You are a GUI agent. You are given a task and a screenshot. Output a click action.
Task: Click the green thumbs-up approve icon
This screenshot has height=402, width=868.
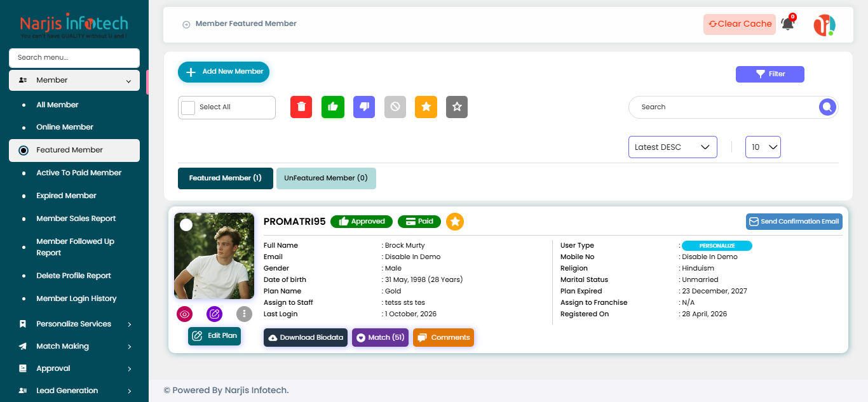tap(332, 107)
